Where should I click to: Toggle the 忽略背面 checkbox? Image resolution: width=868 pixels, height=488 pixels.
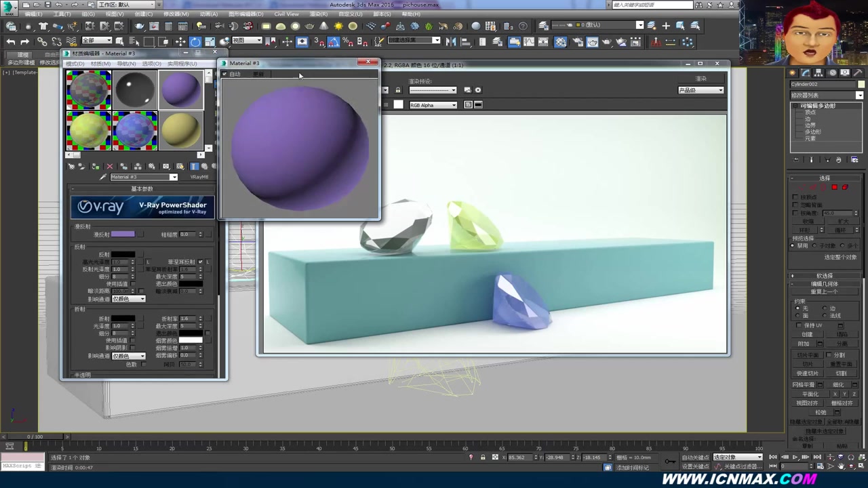(x=795, y=205)
